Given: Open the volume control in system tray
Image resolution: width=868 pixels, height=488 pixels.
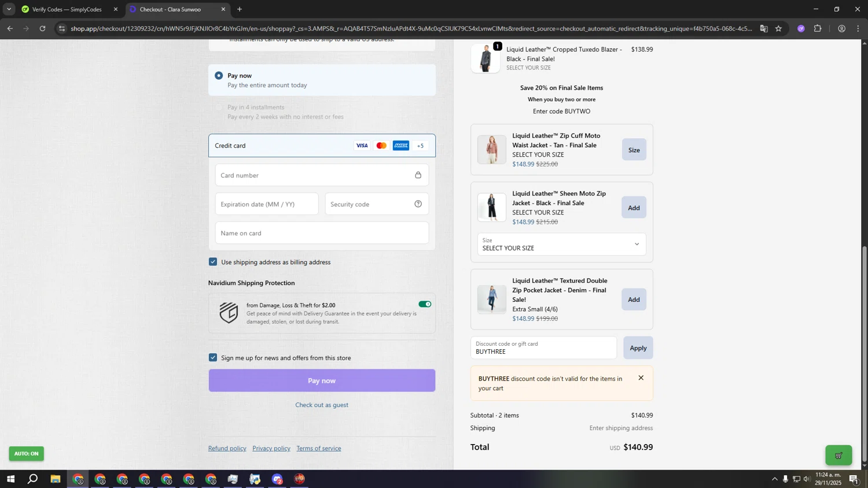Looking at the screenshot, I should (x=807, y=479).
